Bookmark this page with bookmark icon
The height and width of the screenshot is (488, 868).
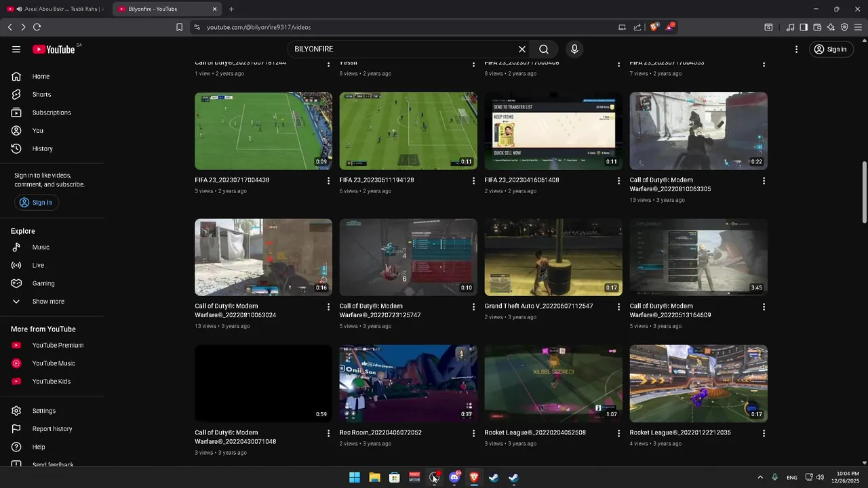pyautogui.click(x=179, y=27)
